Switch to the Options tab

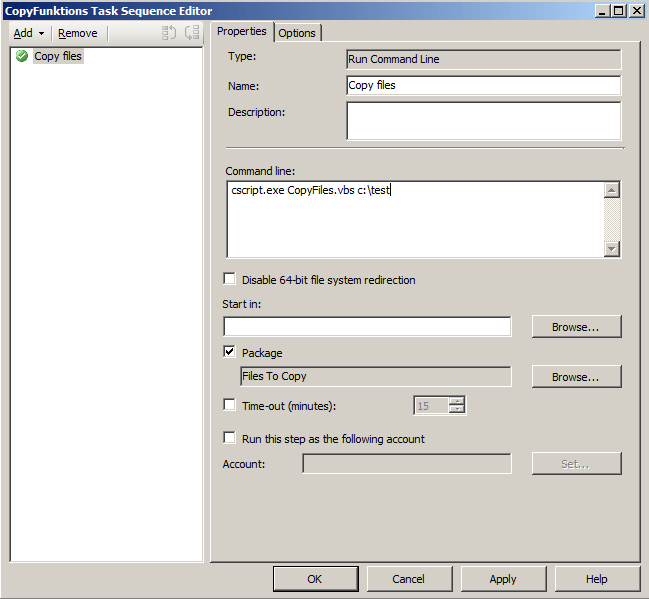click(297, 33)
